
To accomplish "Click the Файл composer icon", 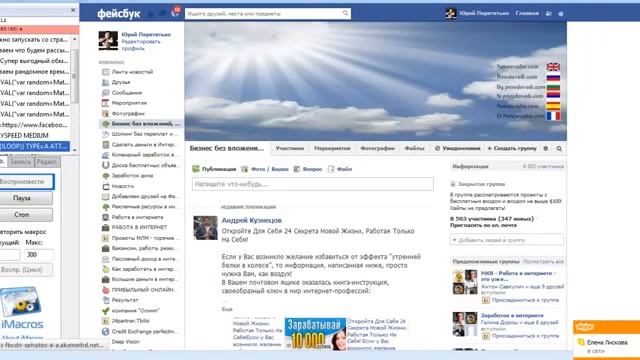I will [x=331, y=169].
